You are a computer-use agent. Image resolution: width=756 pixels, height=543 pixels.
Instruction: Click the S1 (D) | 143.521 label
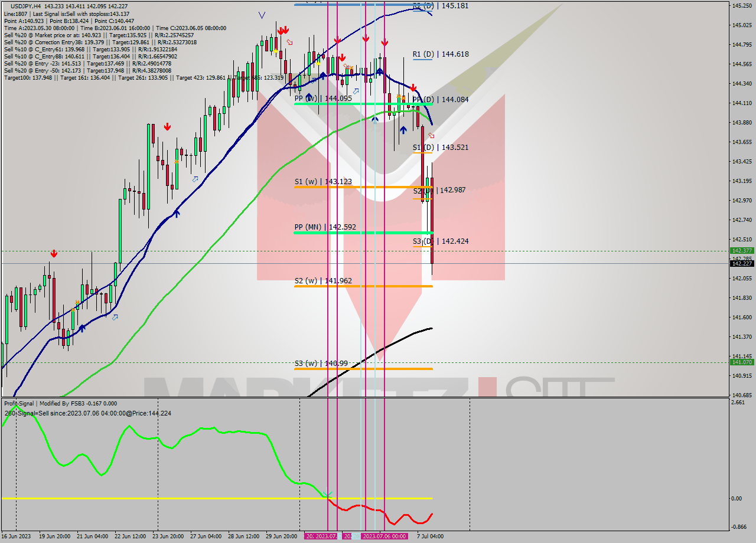pos(441,147)
